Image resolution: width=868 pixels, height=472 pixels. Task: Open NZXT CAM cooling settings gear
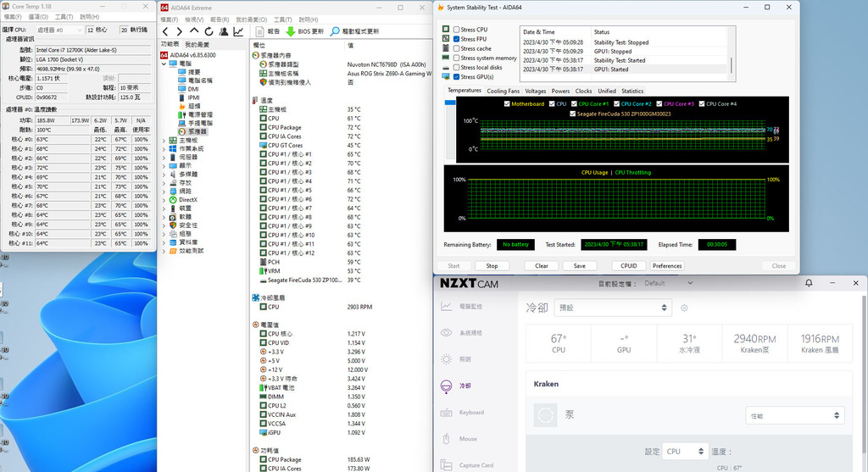[684, 308]
